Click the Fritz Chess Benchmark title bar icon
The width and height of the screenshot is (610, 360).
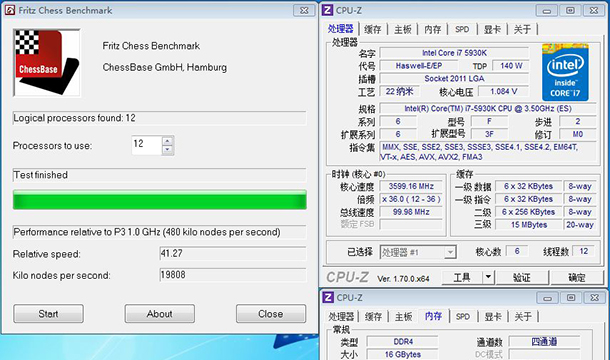[x=10, y=10]
